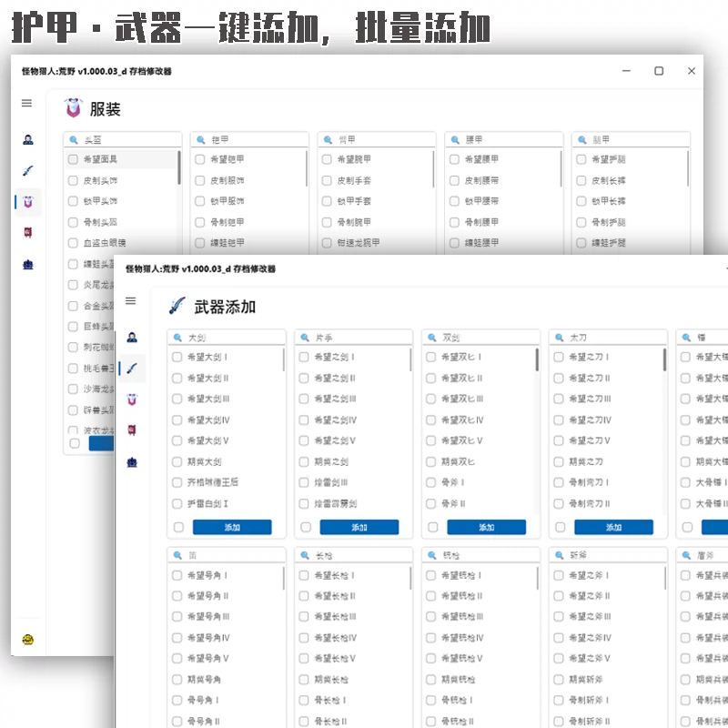
Task: Open armor clothing icon in front sidebar
Action: (x=132, y=399)
